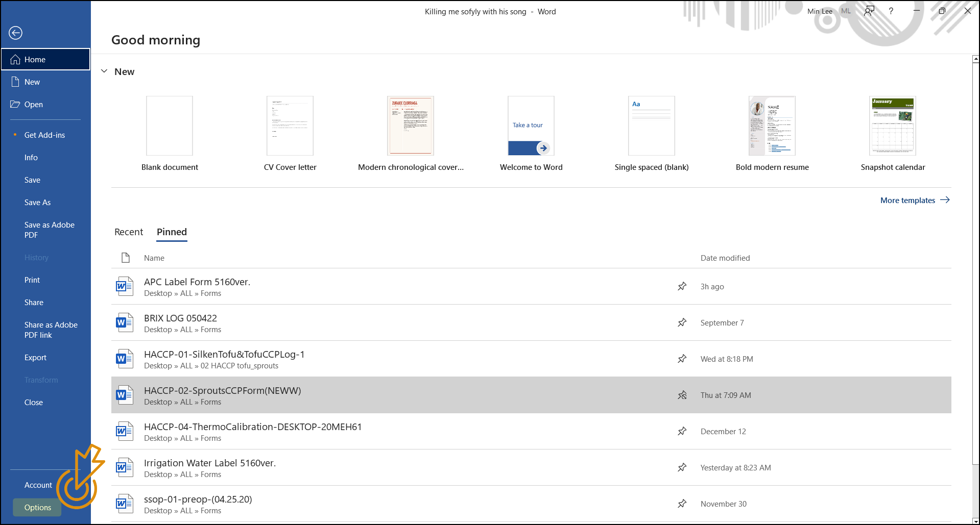Click the ML account avatar

click(846, 11)
